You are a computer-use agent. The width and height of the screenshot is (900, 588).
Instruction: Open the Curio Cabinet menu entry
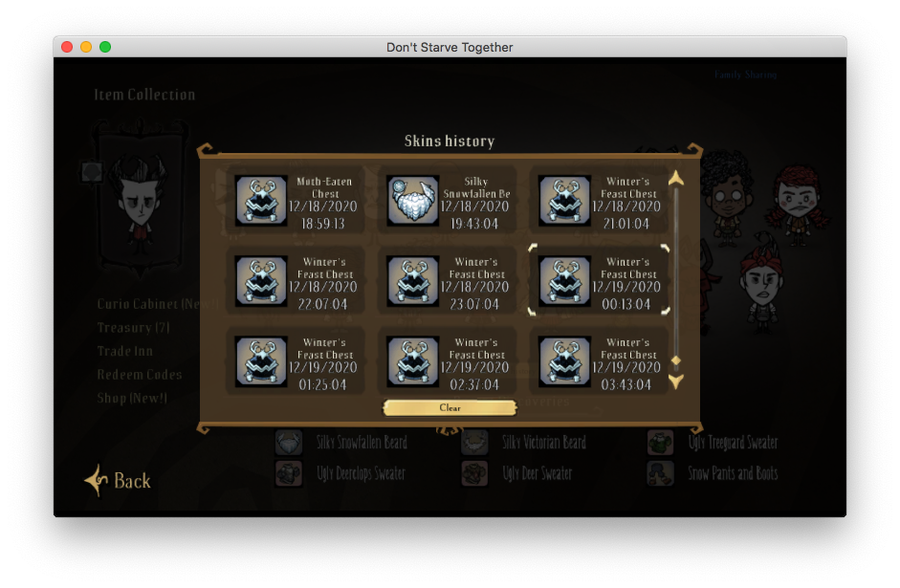tap(158, 304)
